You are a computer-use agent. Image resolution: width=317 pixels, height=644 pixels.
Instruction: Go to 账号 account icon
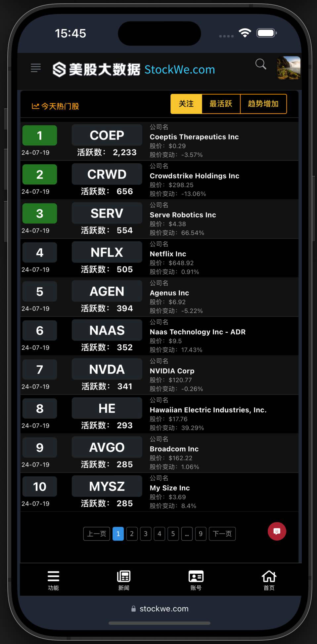(196, 576)
